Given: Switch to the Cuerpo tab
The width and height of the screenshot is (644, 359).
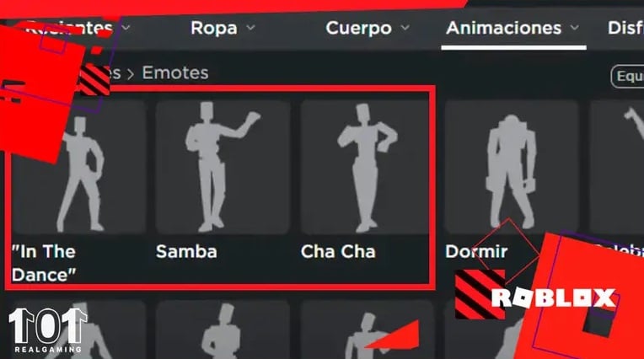Looking at the screenshot, I should pyautogui.click(x=358, y=29).
